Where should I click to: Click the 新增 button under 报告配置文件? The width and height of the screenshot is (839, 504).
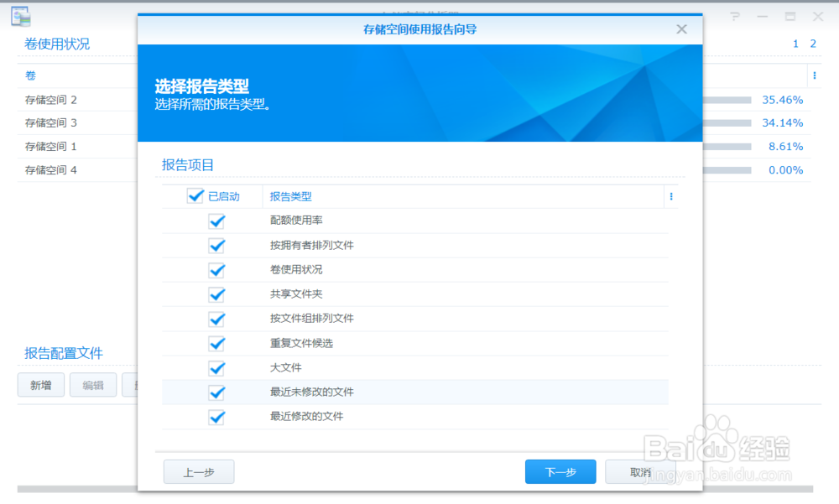[40, 385]
